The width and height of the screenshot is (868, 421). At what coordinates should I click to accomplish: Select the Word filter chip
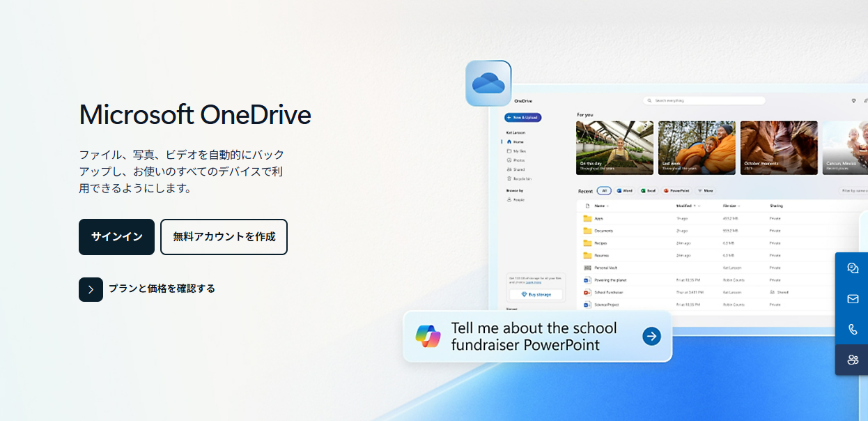[x=624, y=190]
